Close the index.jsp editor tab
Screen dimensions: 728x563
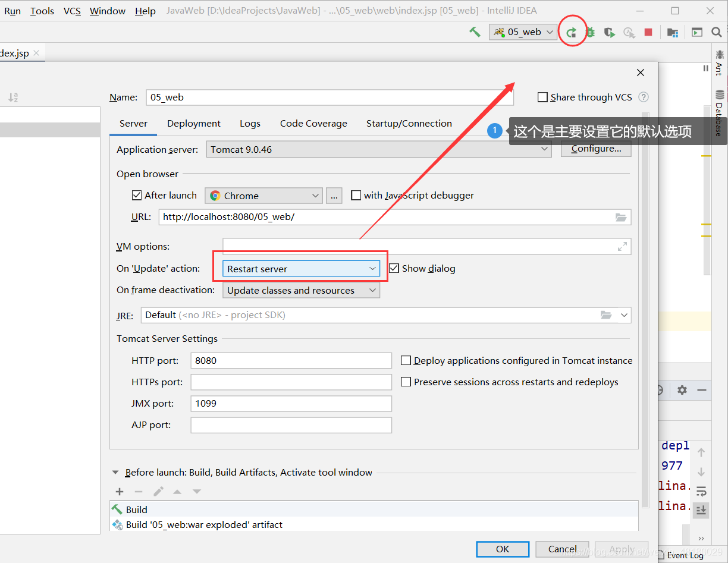pyautogui.click(x=36, y=53)
